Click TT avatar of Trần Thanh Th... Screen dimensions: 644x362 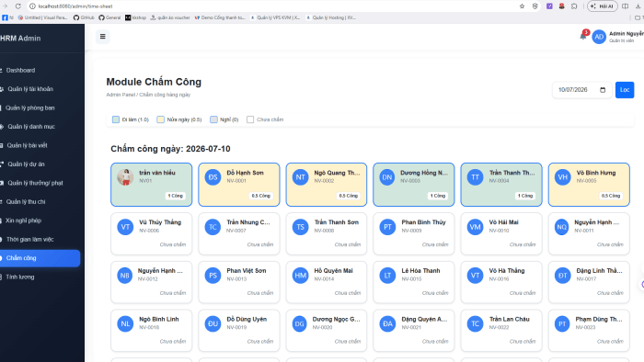coord(476,177)
